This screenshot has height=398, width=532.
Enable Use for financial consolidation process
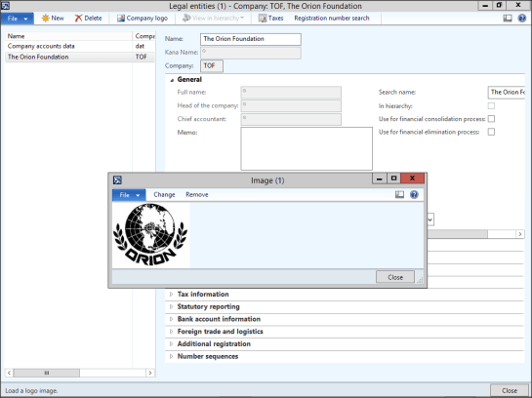pos(491,119)
